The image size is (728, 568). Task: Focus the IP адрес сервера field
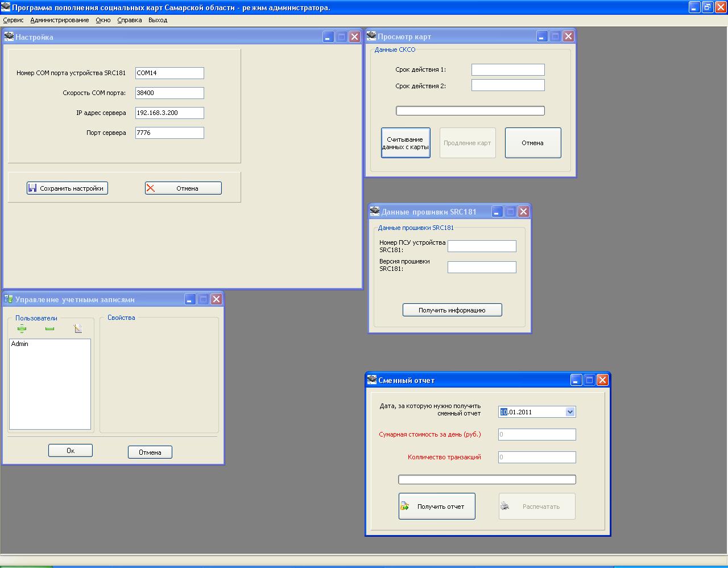(x=169, y=113)
